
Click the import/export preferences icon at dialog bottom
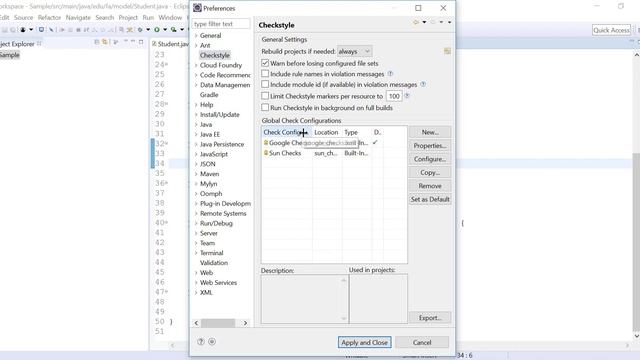coord(212,342)
